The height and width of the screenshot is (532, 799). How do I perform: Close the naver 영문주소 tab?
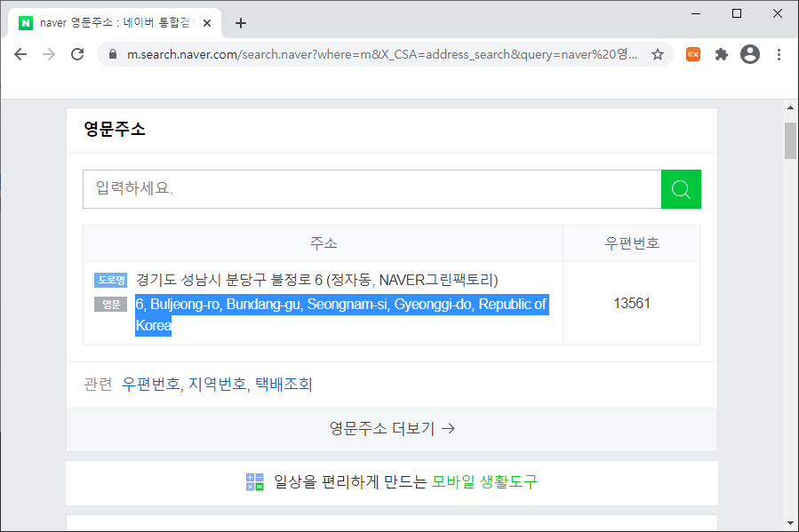pos(207,23)
